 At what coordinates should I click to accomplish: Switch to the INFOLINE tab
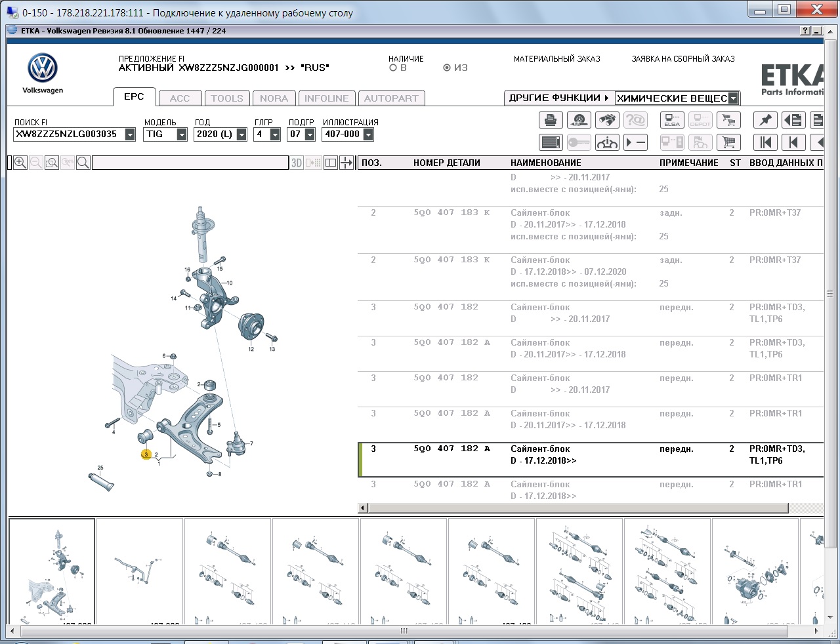click(x=327, y=98)
